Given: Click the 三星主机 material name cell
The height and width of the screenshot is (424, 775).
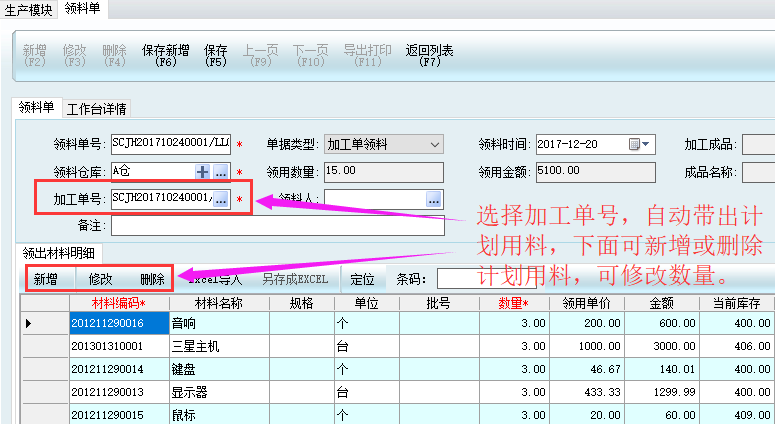Looking at the screenshot, I should pos(219,346).
